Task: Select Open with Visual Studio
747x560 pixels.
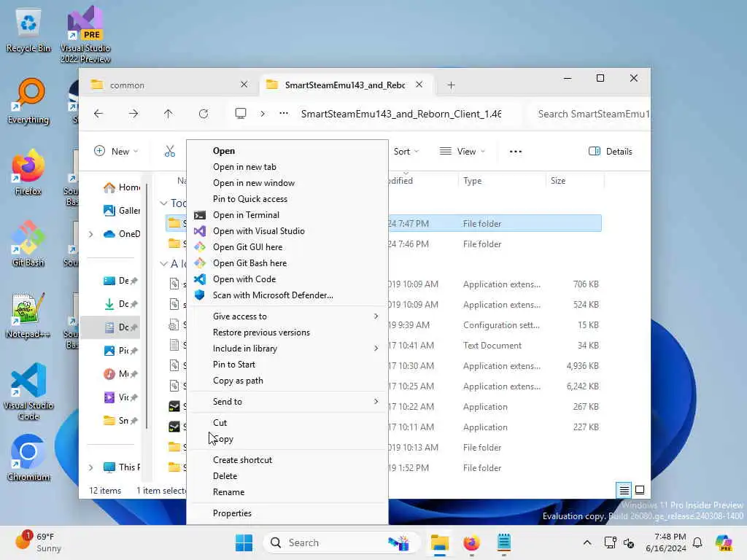Action: tap(287, 231)
